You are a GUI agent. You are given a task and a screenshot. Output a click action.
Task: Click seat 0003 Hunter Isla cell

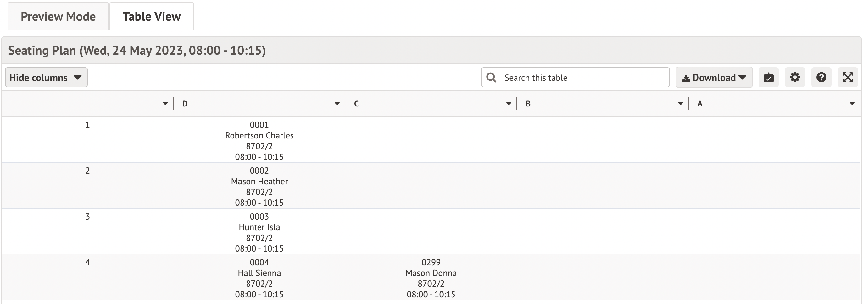click(259, 232)
